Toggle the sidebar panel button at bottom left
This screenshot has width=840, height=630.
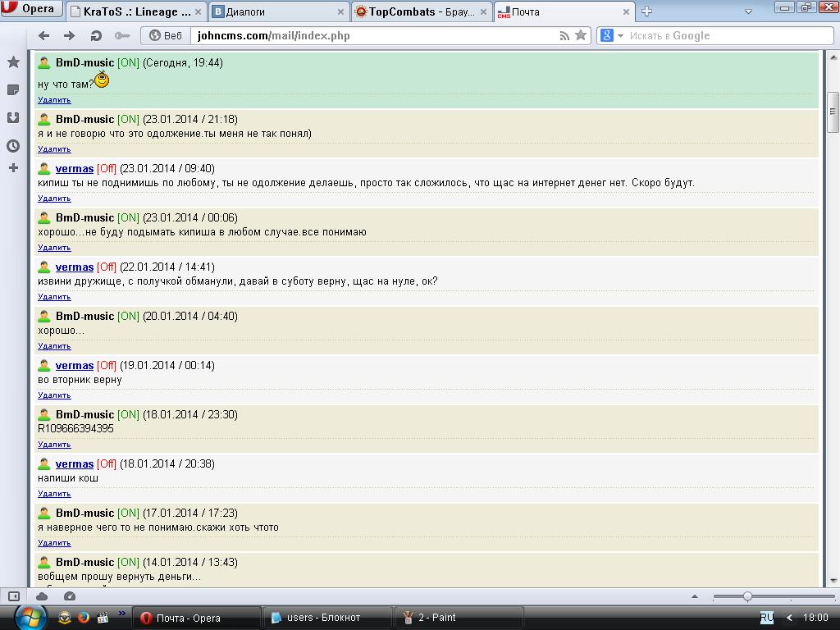coord(14,596)
